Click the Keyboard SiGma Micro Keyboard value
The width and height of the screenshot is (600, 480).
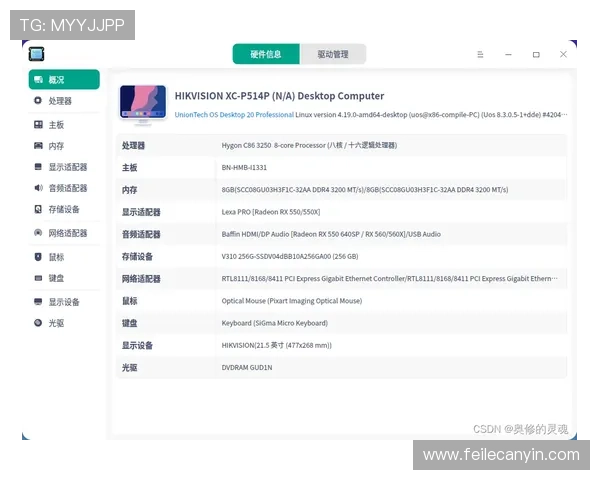point(274,323)
